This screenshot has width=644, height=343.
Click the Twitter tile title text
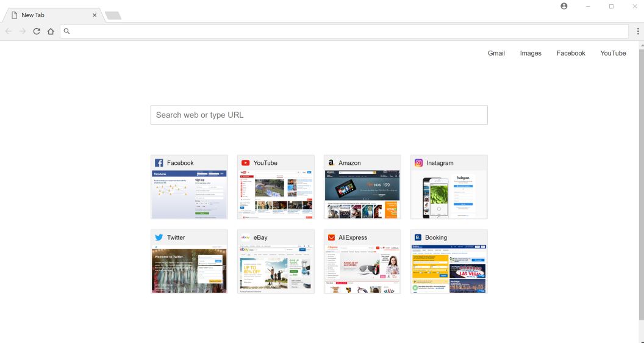[176, 237]
